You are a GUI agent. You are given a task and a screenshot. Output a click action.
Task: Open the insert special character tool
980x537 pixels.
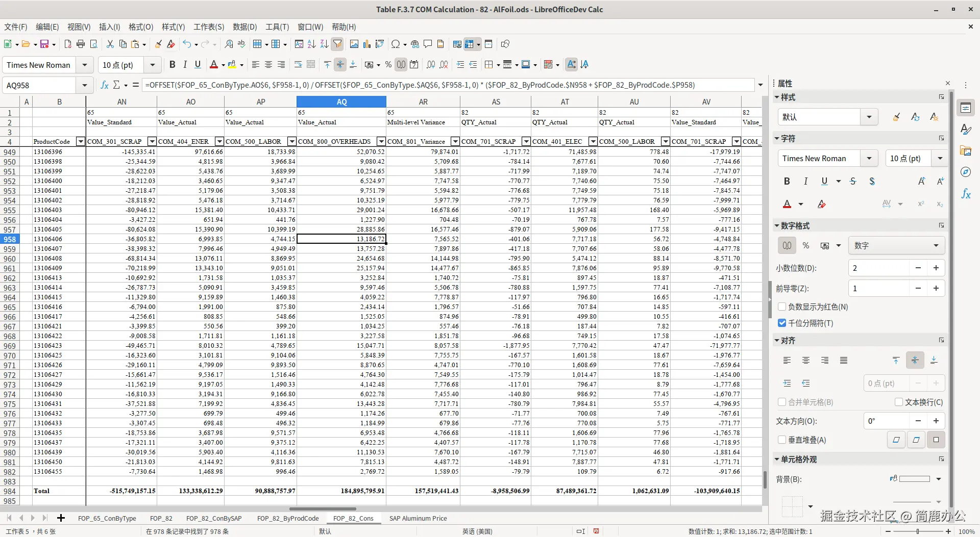[396, 44]
